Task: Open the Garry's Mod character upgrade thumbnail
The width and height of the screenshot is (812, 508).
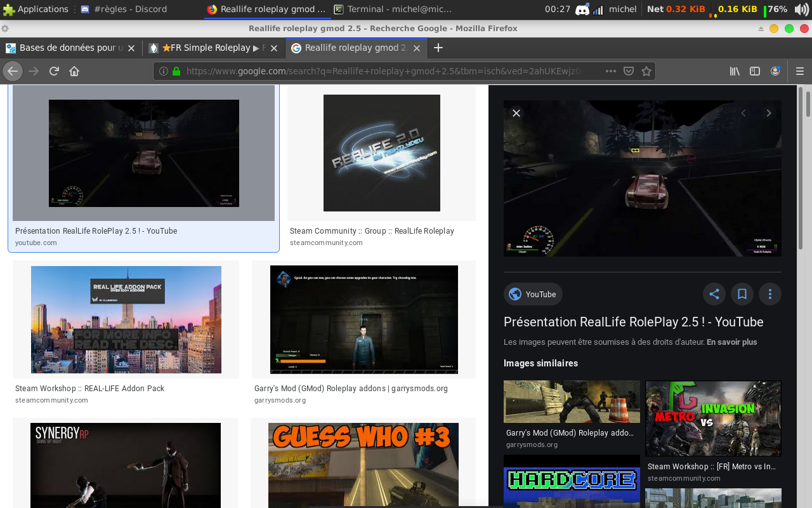Action: coord(364,319)
